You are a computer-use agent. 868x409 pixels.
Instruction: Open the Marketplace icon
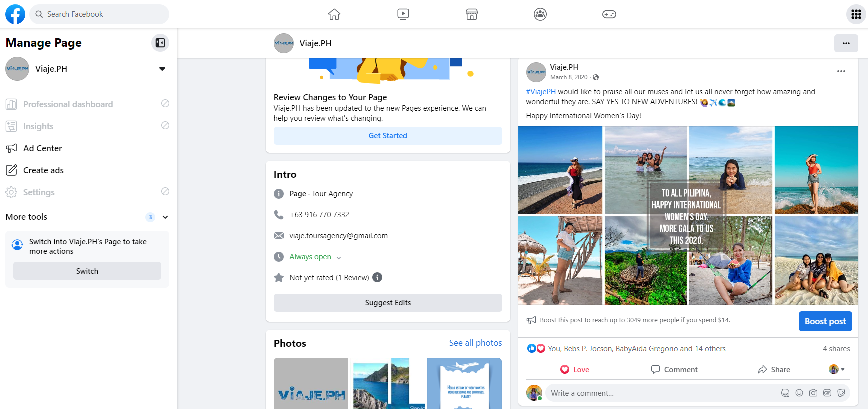point(472,14)
